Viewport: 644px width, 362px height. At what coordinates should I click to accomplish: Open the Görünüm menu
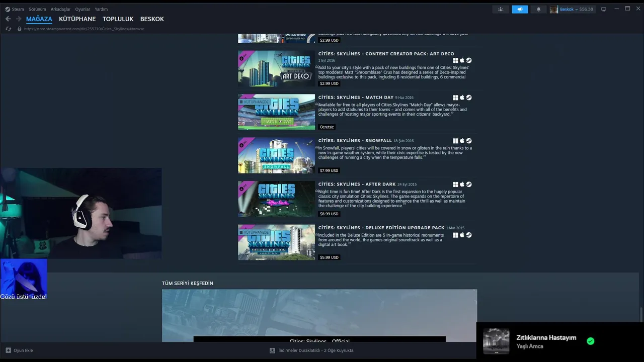point(37,9)
